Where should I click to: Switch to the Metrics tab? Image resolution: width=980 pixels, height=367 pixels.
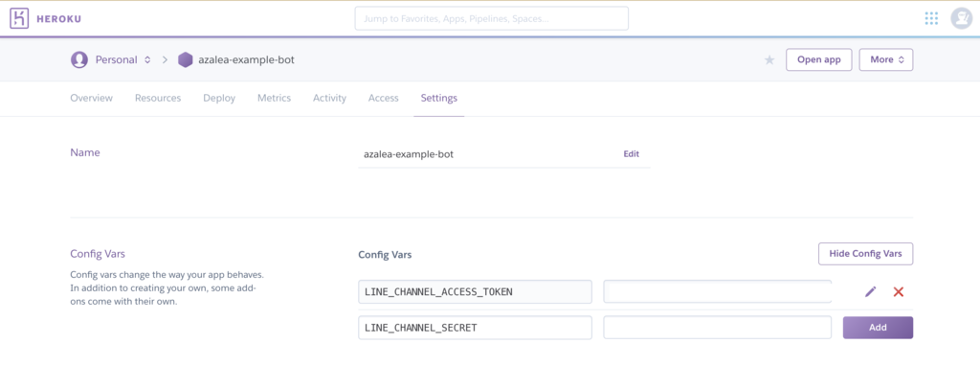coord(274,99)
